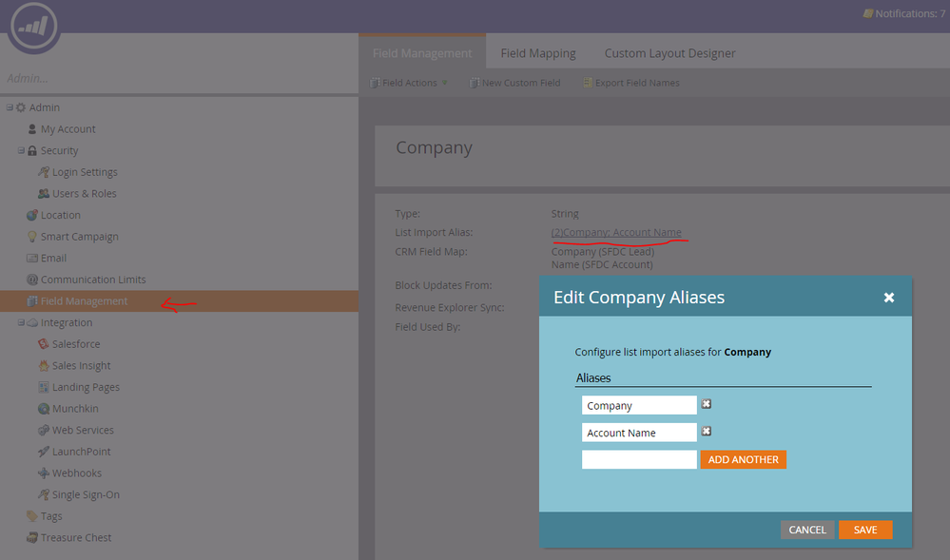The width and height of the screenshot is (950, 560).
Task: Click the LaunchPoint rocket icon
Action: 44,452
